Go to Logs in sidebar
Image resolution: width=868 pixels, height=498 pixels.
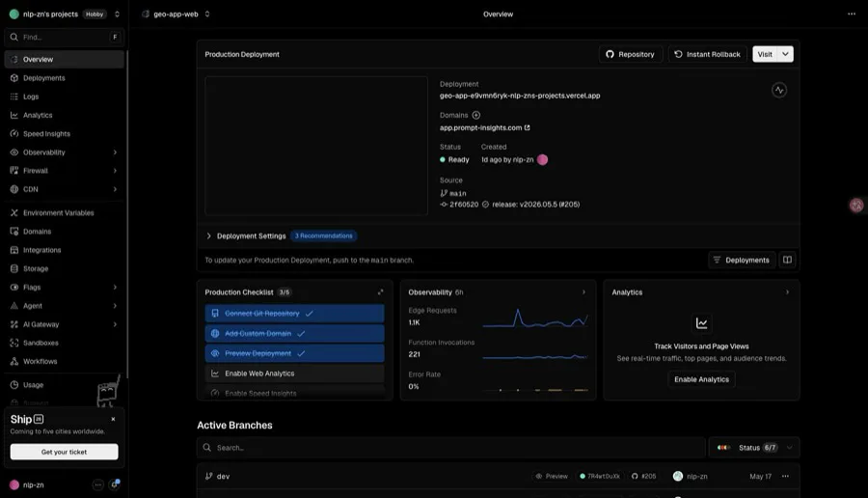click(x=65, y=97)
